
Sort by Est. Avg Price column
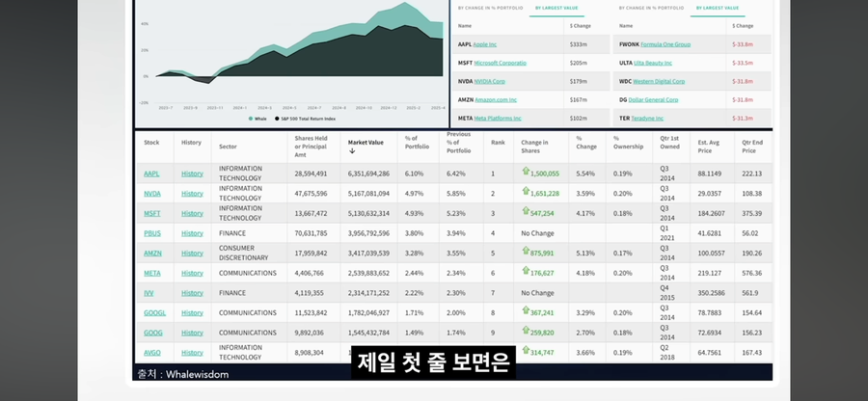[x=709, y=147]
